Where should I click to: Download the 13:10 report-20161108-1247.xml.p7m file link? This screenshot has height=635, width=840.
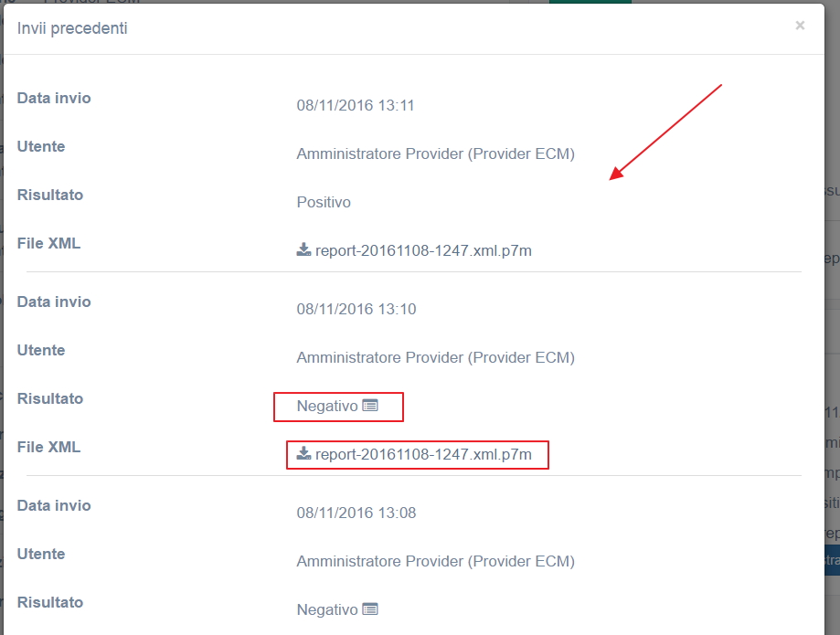pos(423,454)
